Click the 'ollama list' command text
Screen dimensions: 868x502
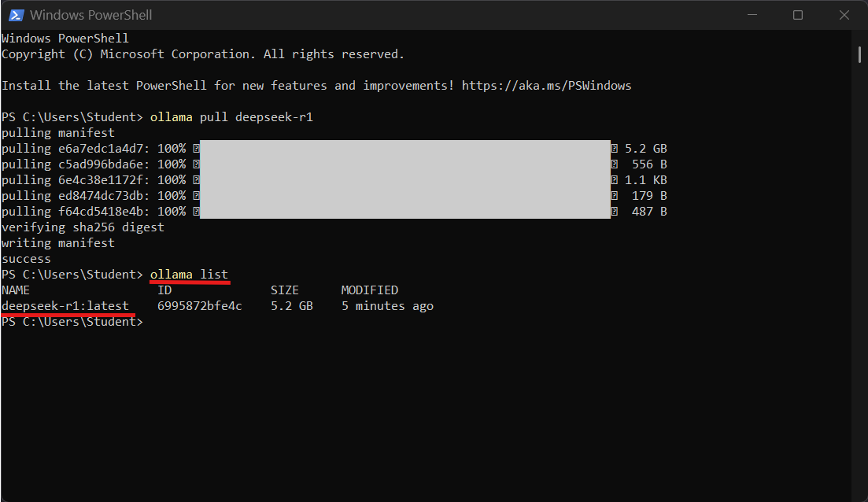[x=189, y=275]
